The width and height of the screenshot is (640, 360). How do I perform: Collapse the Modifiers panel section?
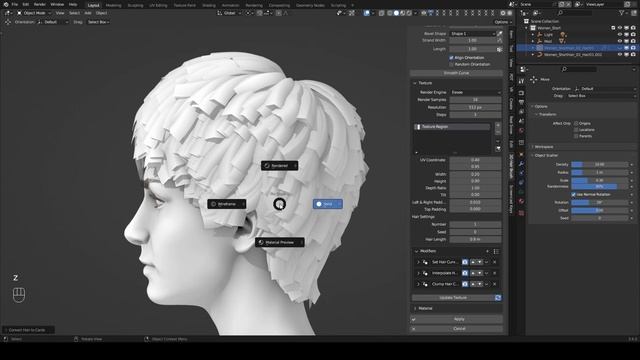[x=416, y=251]
